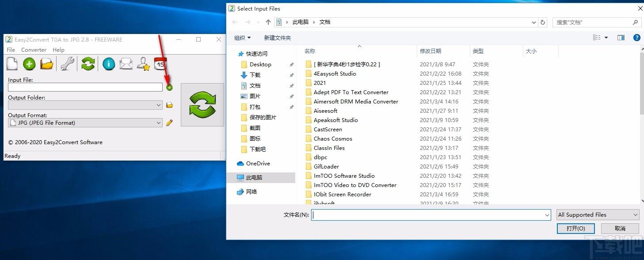Click the blue help question mark icon
Screen dimensions: 644x260
(636, 38)
